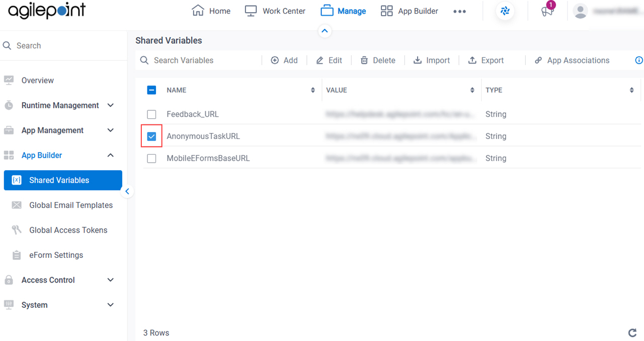644x341 pixels.
Task: Click the Home house icon
Action: 198,11
